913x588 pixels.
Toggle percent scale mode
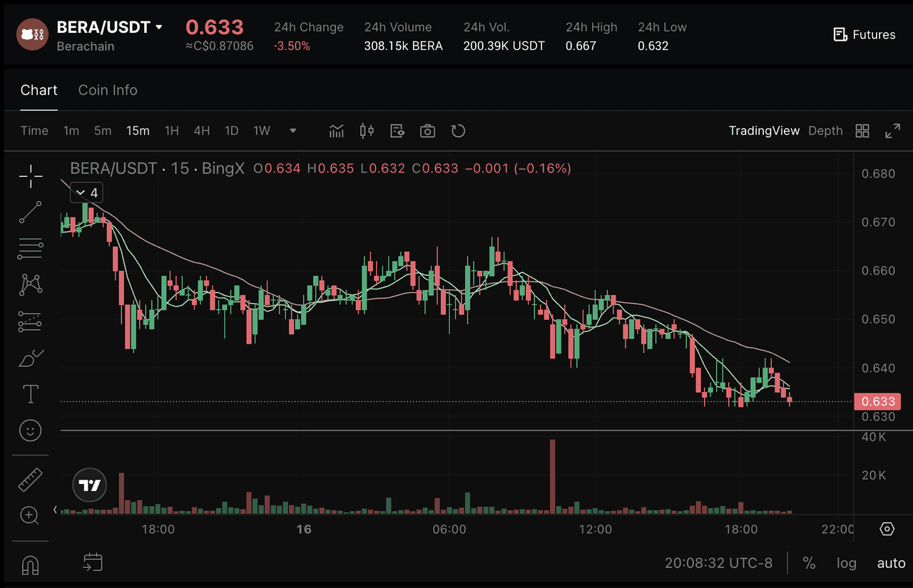click(809, 563)
